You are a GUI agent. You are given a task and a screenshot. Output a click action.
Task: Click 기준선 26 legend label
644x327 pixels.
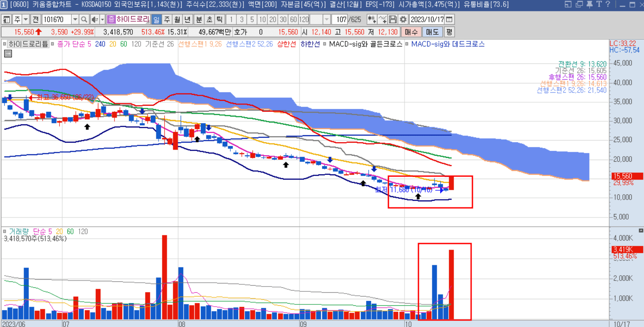click(x=159, y=44)
